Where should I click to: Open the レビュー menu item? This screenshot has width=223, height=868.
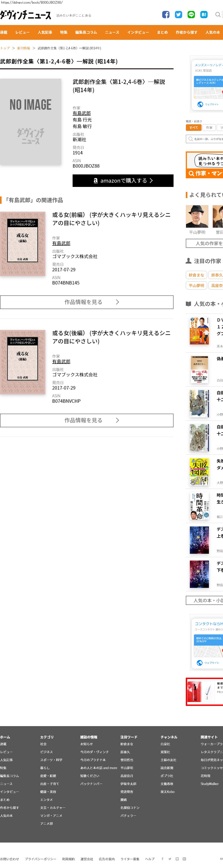click(22, 32)
